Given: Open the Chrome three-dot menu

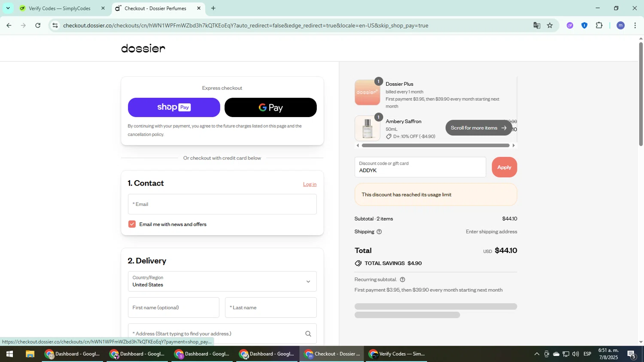Looking at the screenshot, I should pos(635,25).
